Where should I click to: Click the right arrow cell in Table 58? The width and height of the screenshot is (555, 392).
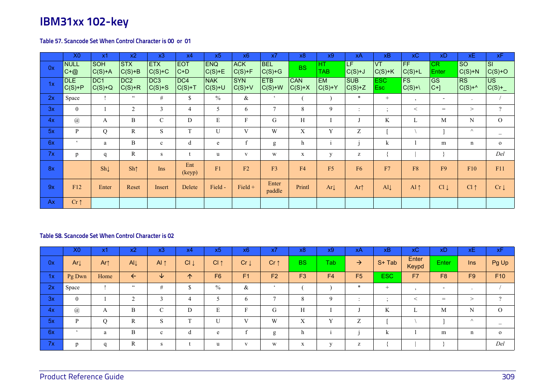[x=359, y=263]
